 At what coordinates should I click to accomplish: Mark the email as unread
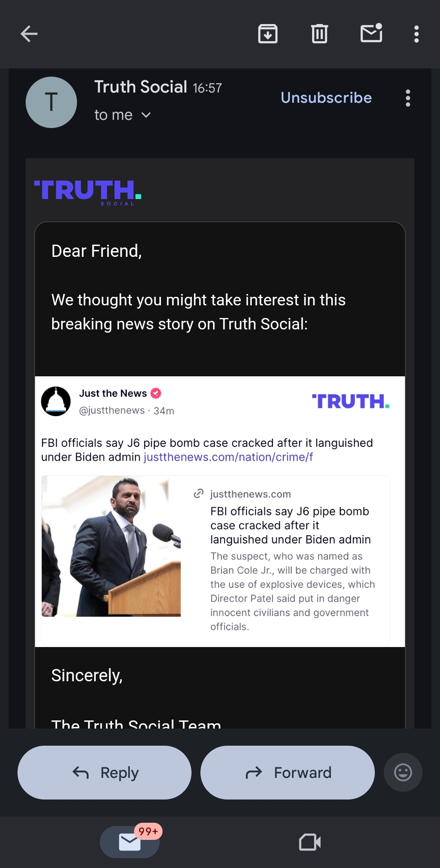371,34
